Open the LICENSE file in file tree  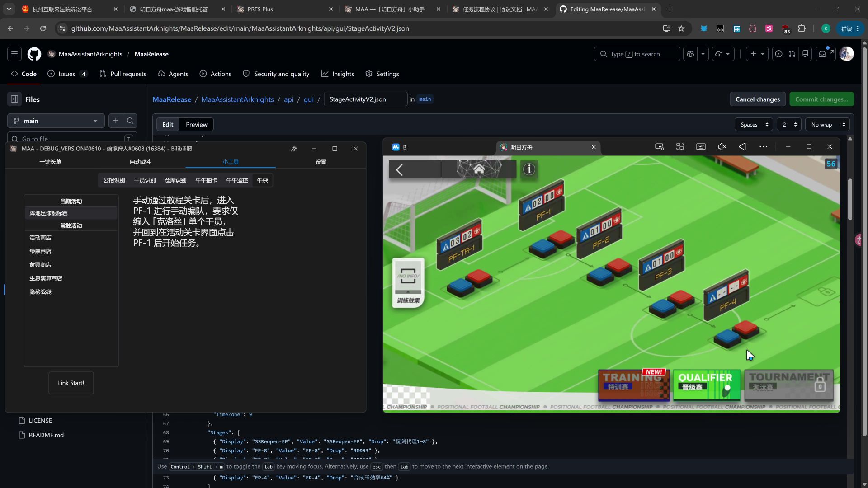[40, 421]
